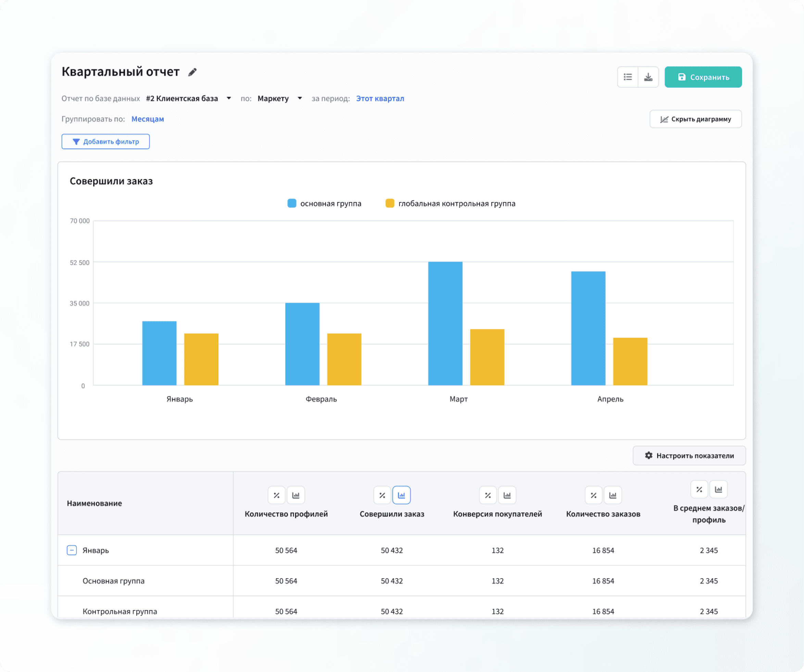This screenshot has height=672, width=804.
Task: Toggle the chart for the Совершили заказ column
Action: [401, 495]
